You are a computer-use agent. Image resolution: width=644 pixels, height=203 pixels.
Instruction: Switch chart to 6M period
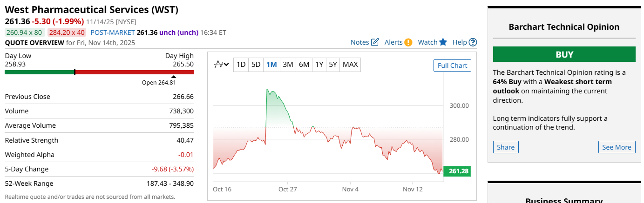point(304,65)
